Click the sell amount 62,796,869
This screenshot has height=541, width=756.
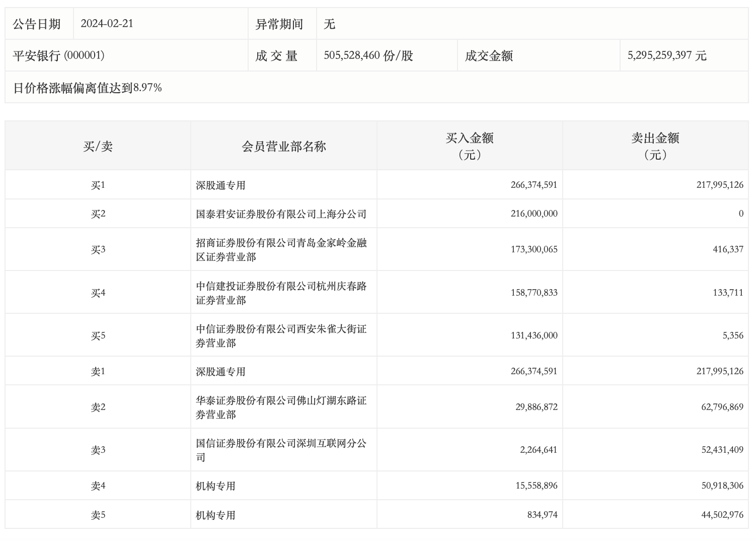point(722,407)
